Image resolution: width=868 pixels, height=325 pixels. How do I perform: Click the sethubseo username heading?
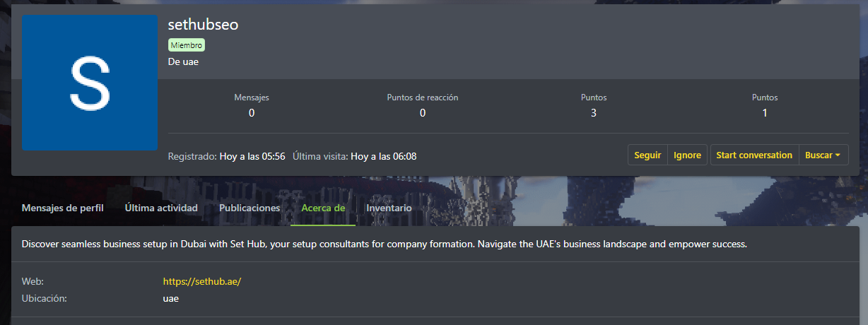203,25
